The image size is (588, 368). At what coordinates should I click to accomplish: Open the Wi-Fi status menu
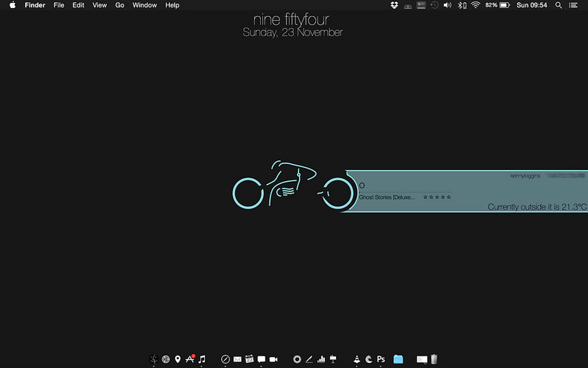pos(476,5)
